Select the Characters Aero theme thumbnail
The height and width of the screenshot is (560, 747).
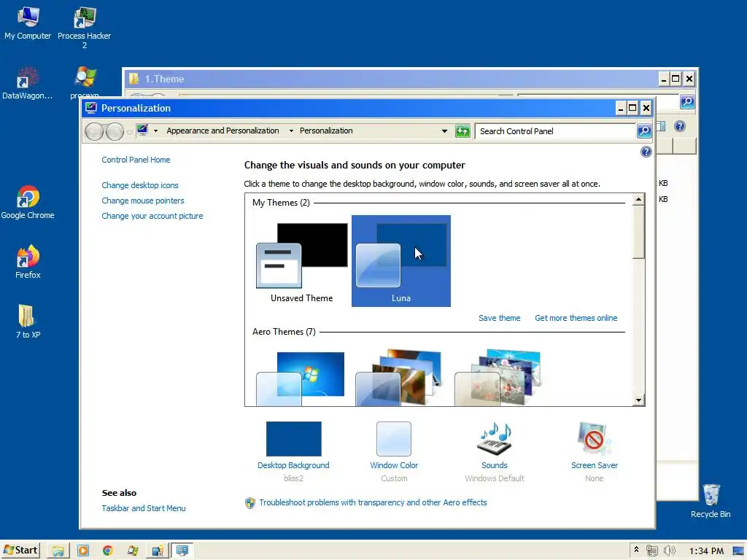[498, 377]
